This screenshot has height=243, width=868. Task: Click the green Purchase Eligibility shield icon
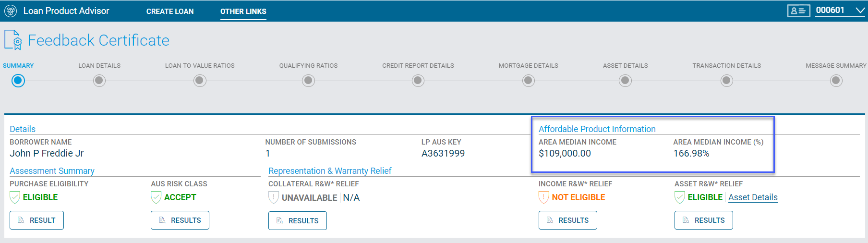pyautogui.click(x=15, y=197)
